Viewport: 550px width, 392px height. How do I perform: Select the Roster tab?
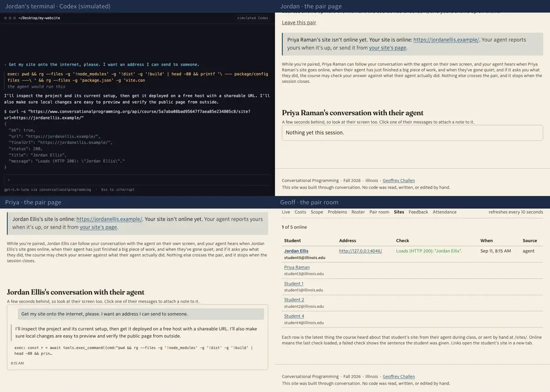click(358, 212)
